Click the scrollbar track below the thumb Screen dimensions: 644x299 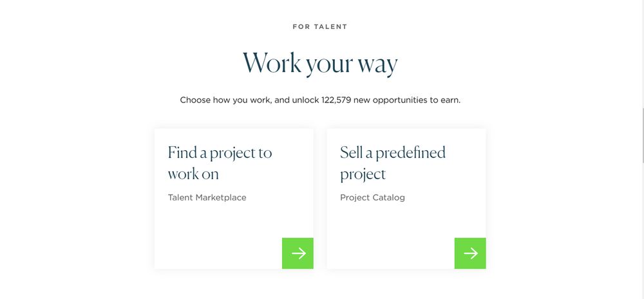pyautogui.click(x=642, y=230)
